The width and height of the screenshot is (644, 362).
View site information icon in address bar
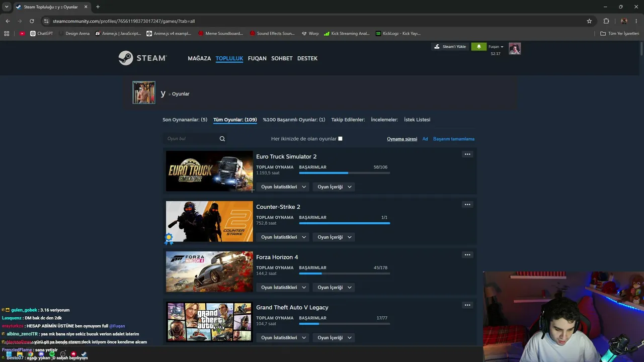point(46,21)
